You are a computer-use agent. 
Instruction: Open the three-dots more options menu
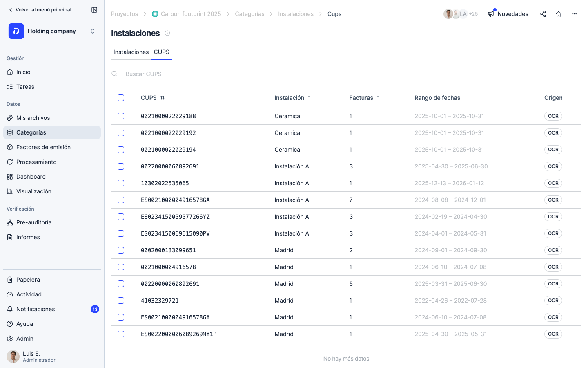coord(574,14)
